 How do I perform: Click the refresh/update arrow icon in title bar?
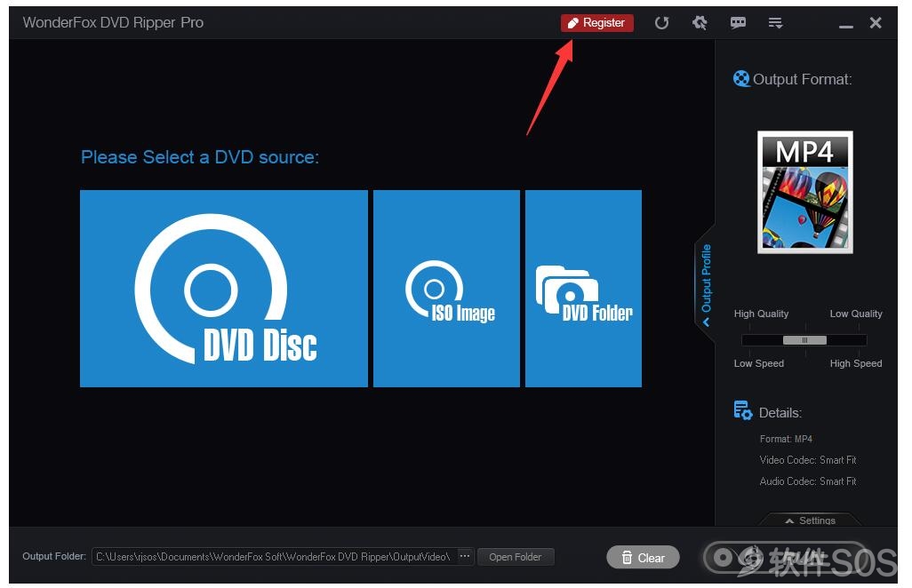(661, 23)
